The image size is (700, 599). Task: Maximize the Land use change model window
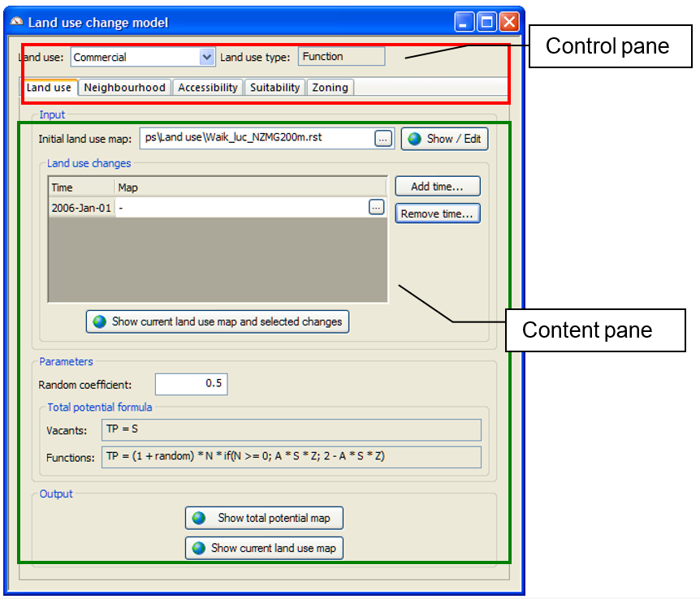[x=486, y=22]
